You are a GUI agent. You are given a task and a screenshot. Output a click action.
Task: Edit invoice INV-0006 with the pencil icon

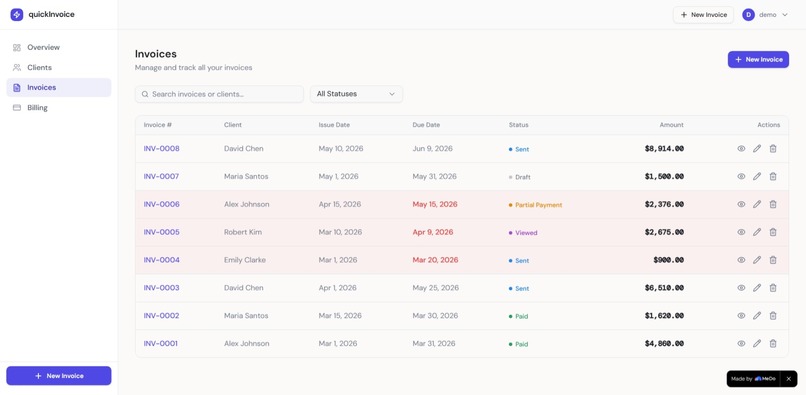(757, 204)
